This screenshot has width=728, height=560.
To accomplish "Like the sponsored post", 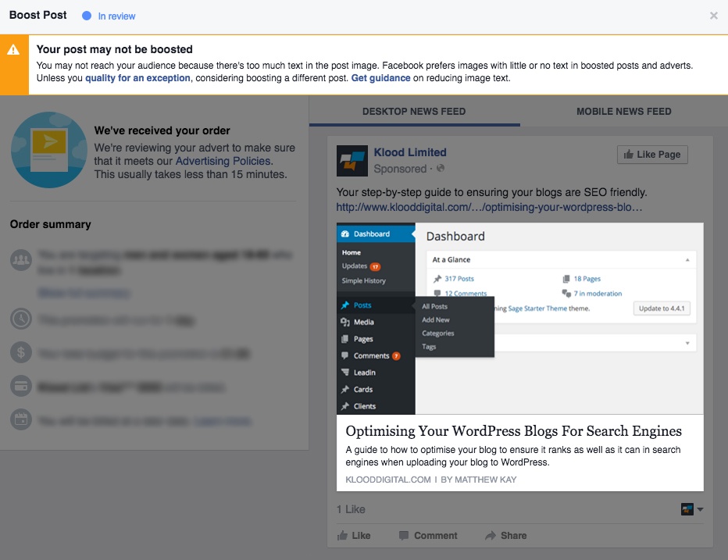I will 353,536.
